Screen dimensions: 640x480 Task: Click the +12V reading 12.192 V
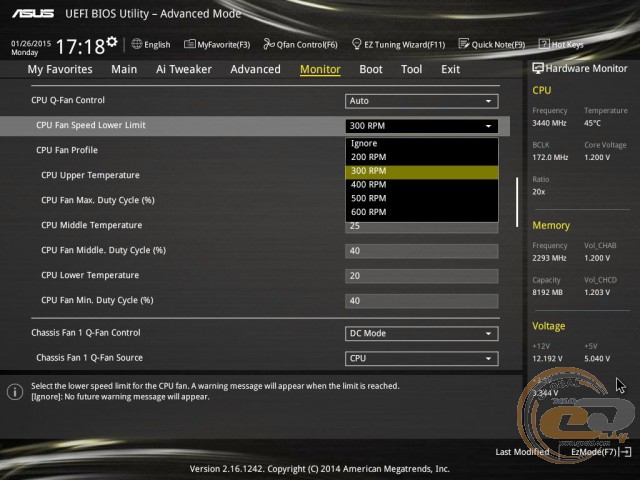547,358
